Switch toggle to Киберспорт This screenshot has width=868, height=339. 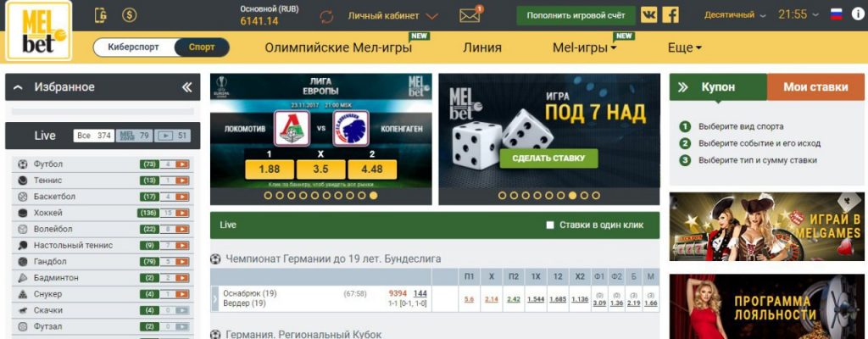click(133, 47)
